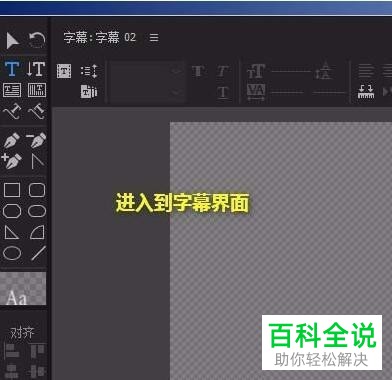Viewport: 392px width, 380px height.
Task: Pick the Path Type tool
Action: 12,112
